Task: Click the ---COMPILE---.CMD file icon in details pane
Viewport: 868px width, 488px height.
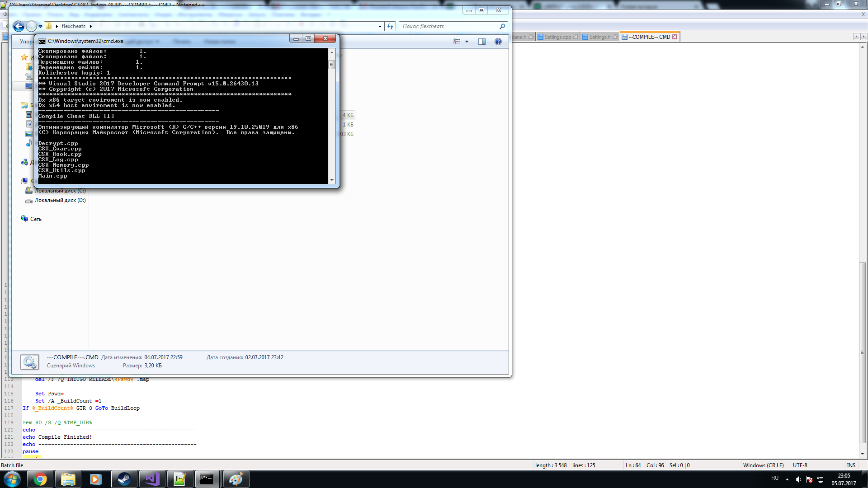Action: 30,362
